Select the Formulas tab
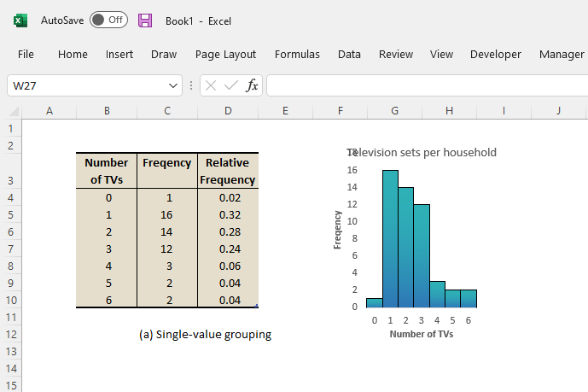The width and height of the screenshot is (588, 392). (x=297, y=54)
